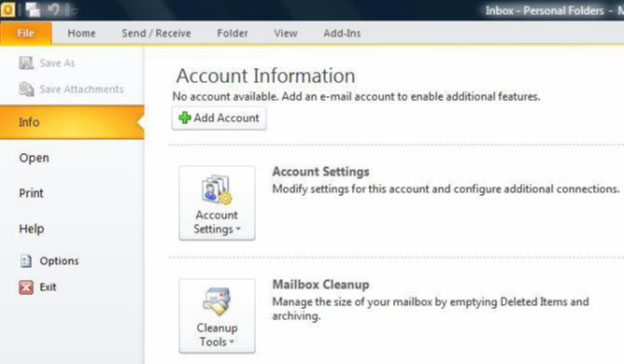Click the Account Information heading
This screenshot has height=364, width=624.
265,76
